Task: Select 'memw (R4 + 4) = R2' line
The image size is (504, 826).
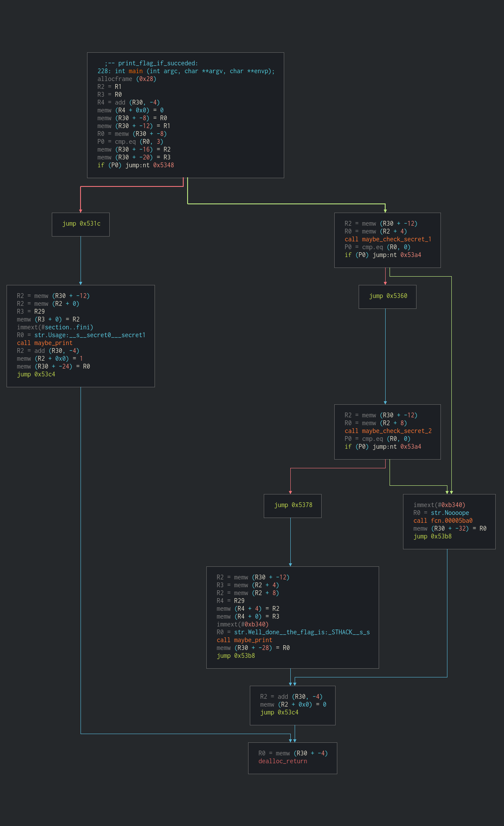Action: 248,609
